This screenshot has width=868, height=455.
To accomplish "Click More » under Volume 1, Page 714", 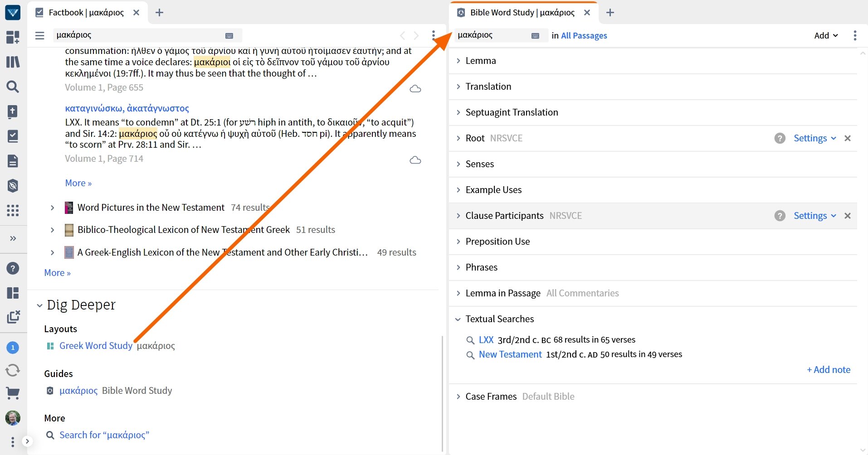I will coord(78,183).
